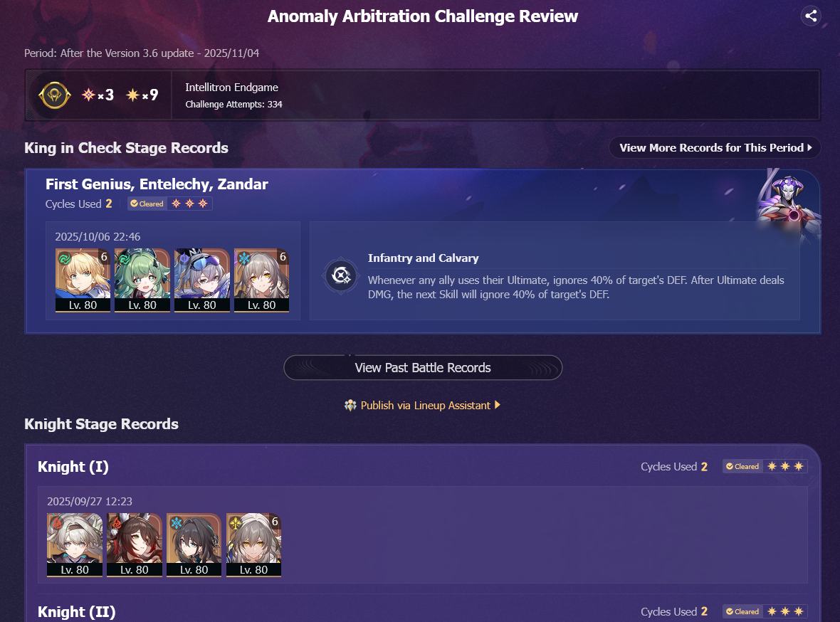Click the Intellitron Endgame medal emblem icon
This screenshot has width=840, height=622.
(x=54, y=95)
